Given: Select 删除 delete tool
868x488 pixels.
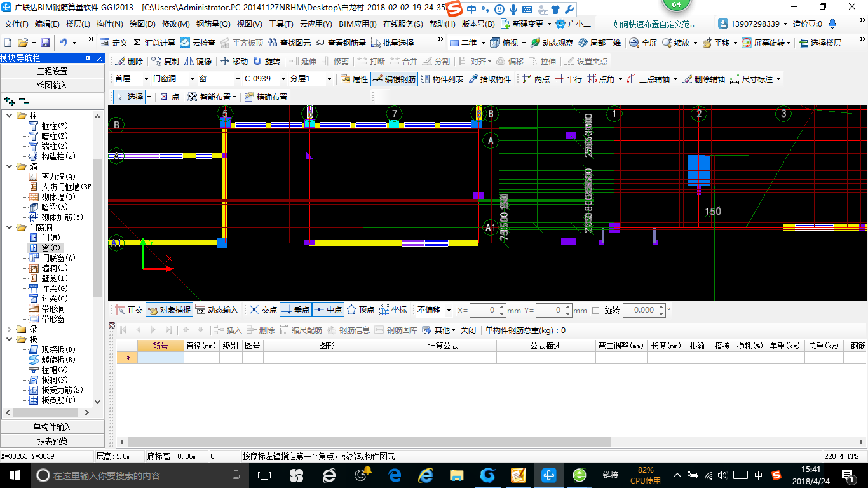Looking at the screenshot, I should [x=129, y=61].
